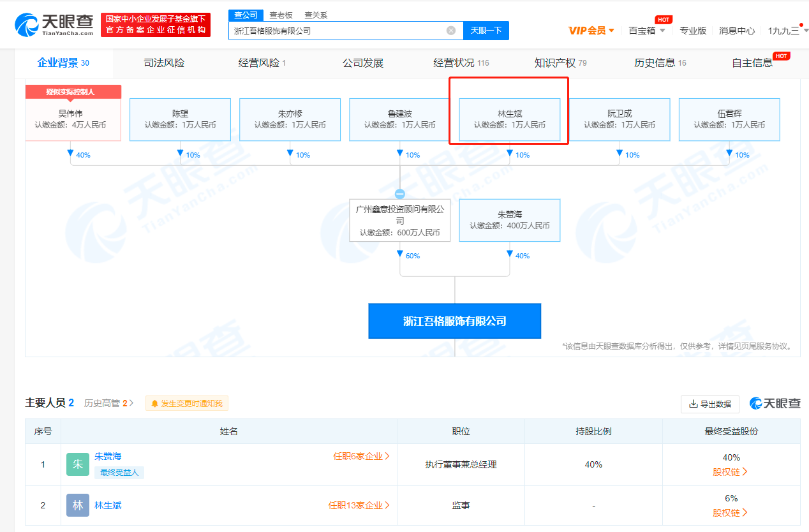This screenshot has width=809, height=532.
Task: Click the HOT badge above 百宝箱
Action: [x=664, y=20]
